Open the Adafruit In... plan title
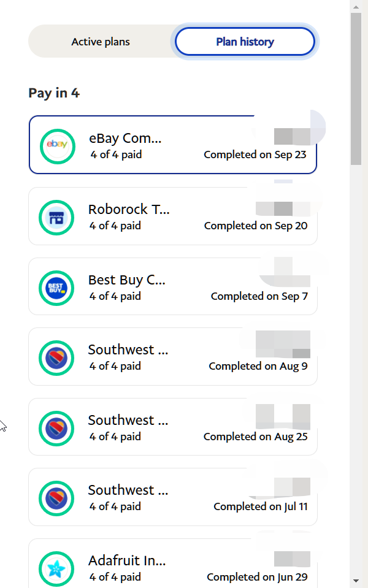The width and height of the screenshot is (368, 588). pos(127,560)
